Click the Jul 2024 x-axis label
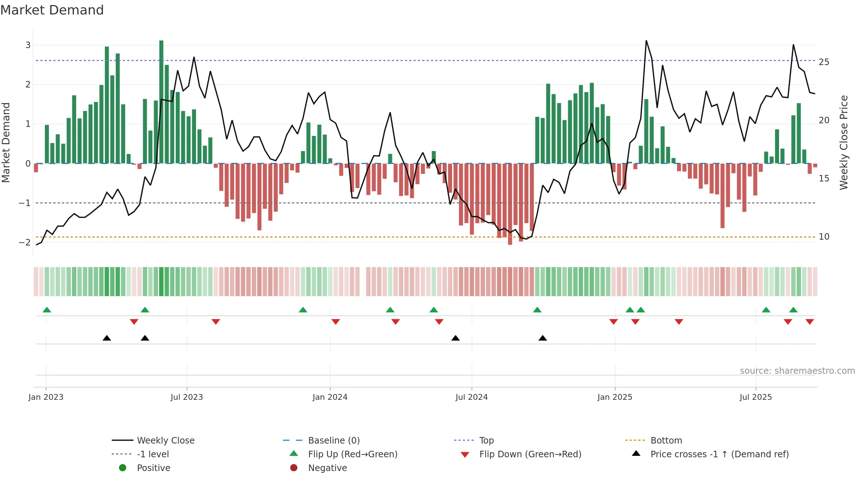This screenshot has height=488, width=868. pyautogui.click(x=472, y=397)
